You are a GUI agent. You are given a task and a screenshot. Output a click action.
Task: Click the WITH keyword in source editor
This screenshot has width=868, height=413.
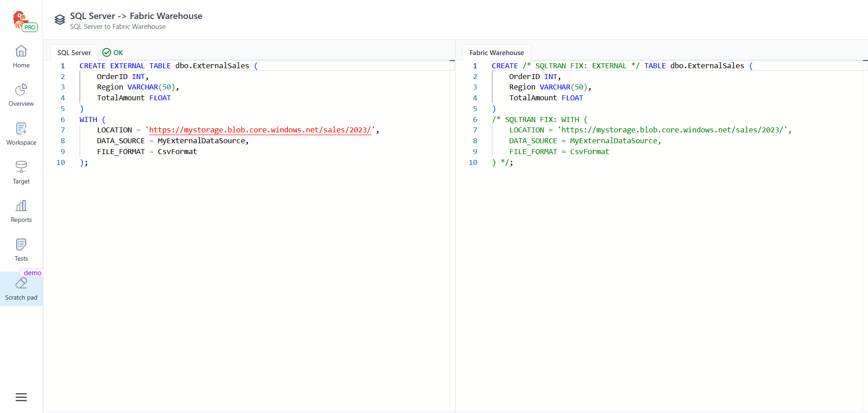click(x=88, y=120)
